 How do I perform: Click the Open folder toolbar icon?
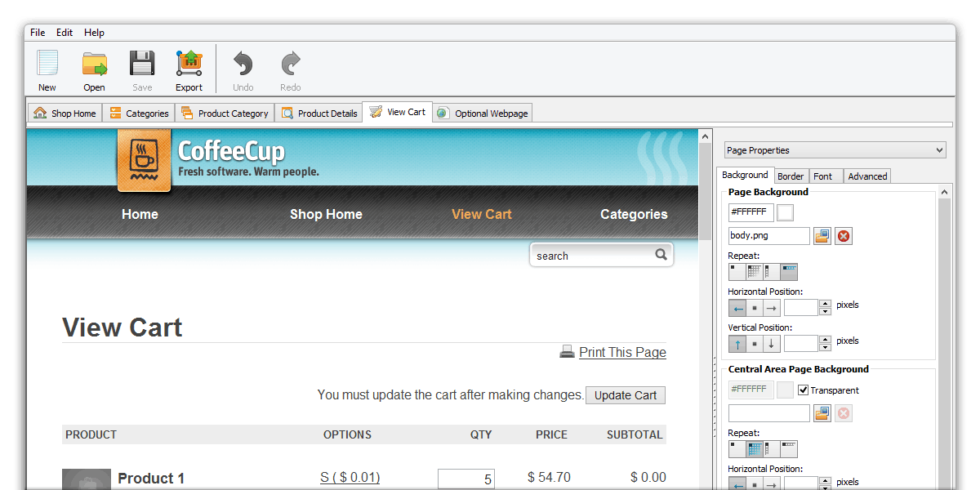coord(95,64)
